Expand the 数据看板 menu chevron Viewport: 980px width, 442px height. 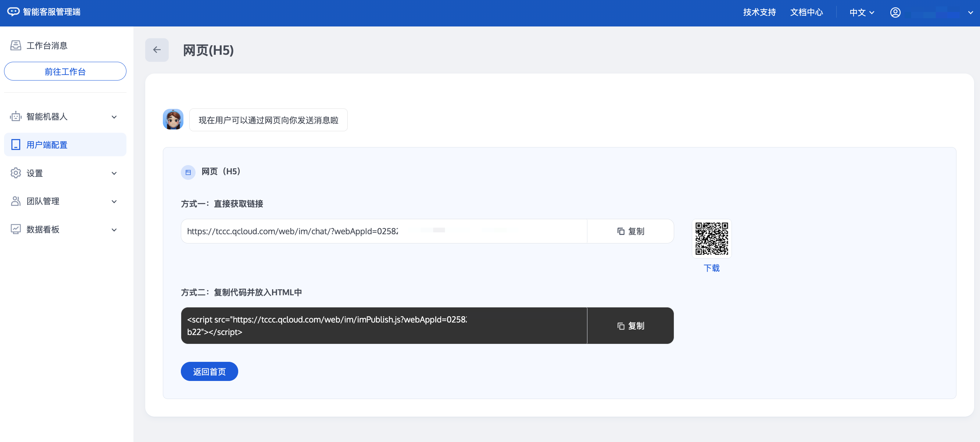(x=114, y=229)
